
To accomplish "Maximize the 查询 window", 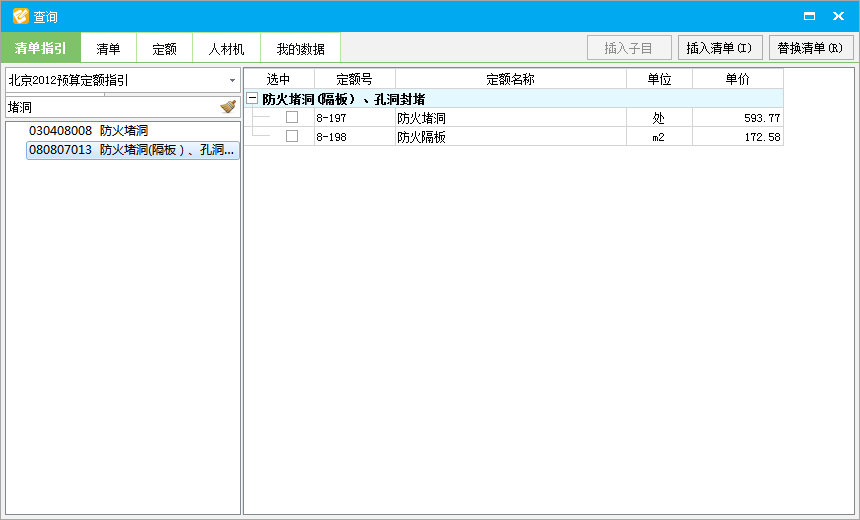I will click(x=809, y=16).
